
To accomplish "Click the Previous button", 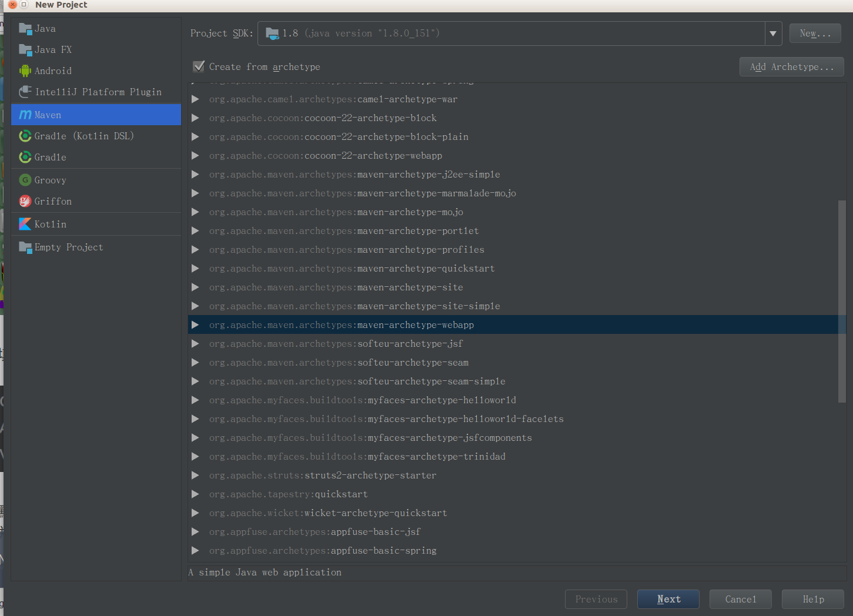I will tap(596, 599).
